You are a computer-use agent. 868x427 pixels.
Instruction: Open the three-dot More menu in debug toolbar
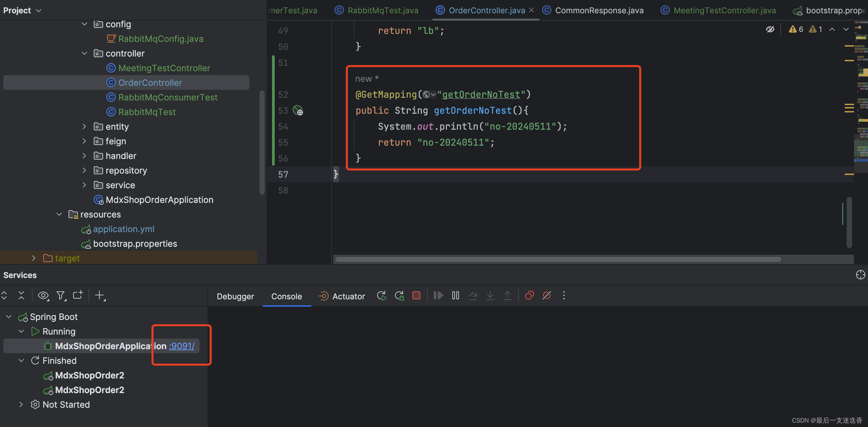pyautogui.click(x=564, y=296)
